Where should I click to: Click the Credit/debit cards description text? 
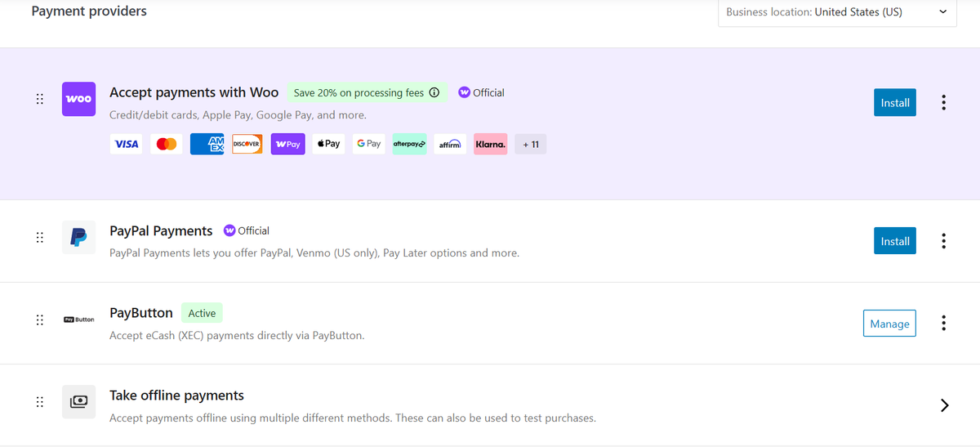pos(238,115)
